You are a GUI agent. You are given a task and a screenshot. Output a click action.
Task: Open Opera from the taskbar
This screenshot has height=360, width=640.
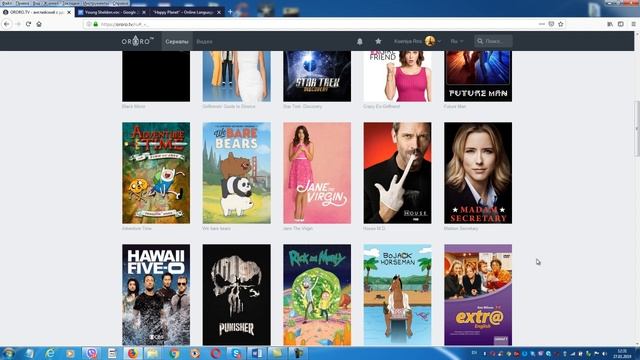point(216,353)
